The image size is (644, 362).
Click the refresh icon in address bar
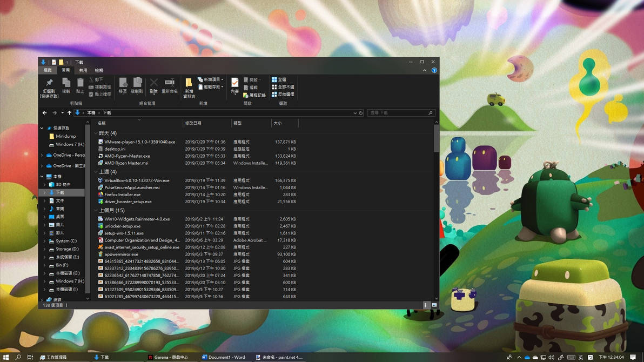click(361, 112)
